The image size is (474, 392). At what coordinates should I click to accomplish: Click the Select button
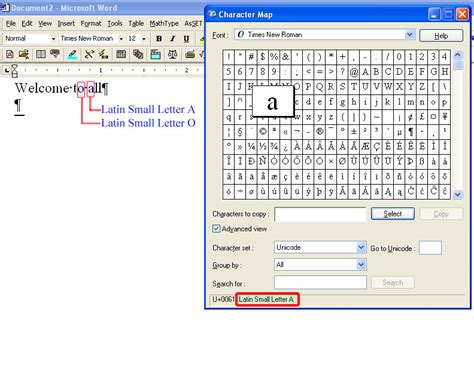(x=393, y=214)
